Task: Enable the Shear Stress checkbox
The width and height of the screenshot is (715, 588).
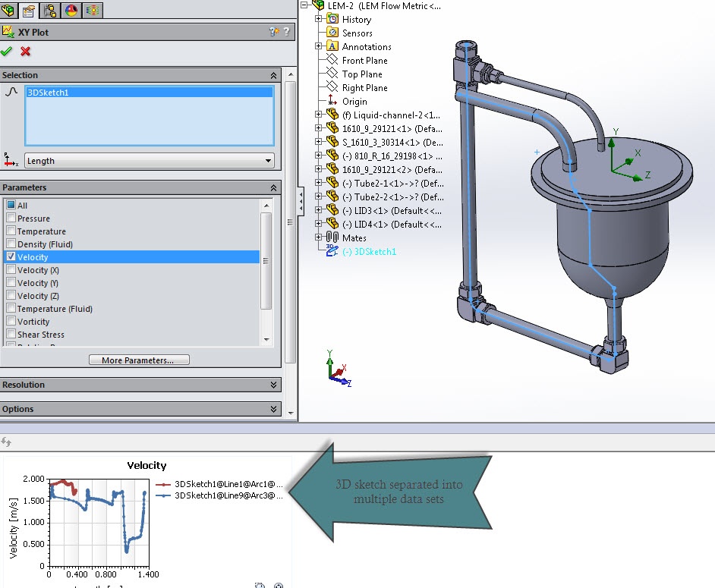Action: (x=11, y=334)
